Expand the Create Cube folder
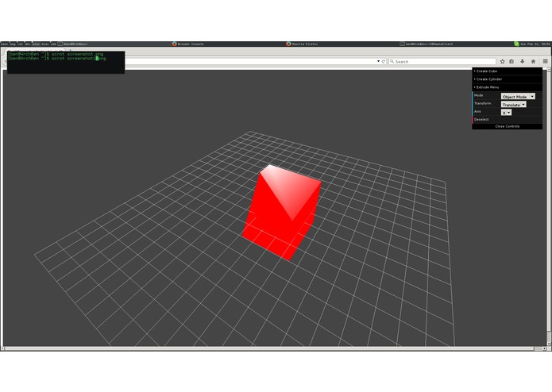The image size is (552, 392). pos(507,71)
